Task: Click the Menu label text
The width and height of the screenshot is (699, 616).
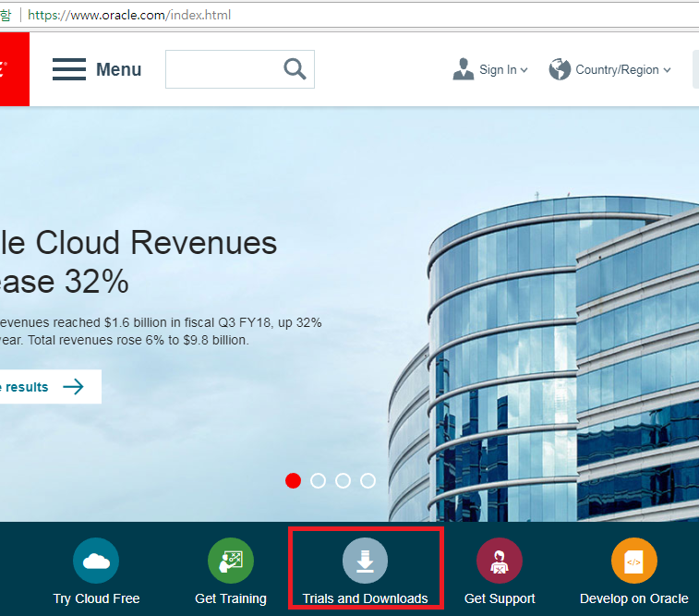Action: click(118, 69)
